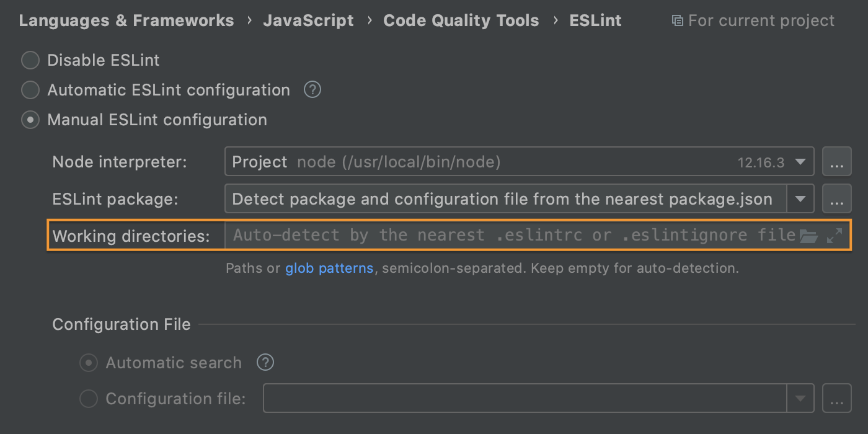Image resolution: width=868 pixels, height=434 pixels.
Task: Open the Configuration file path dropdown arrow
Action: click(x=800, y=399)
